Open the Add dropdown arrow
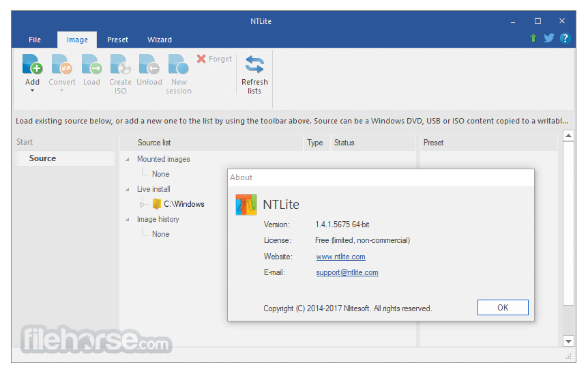 click(32, 90)
